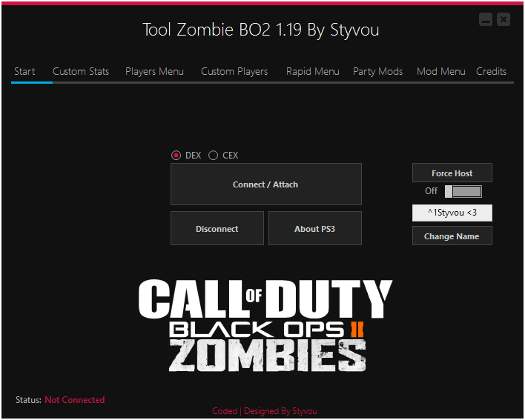525x420 pixels.
Task: View the Credits tab
Action: coord(491,72)
